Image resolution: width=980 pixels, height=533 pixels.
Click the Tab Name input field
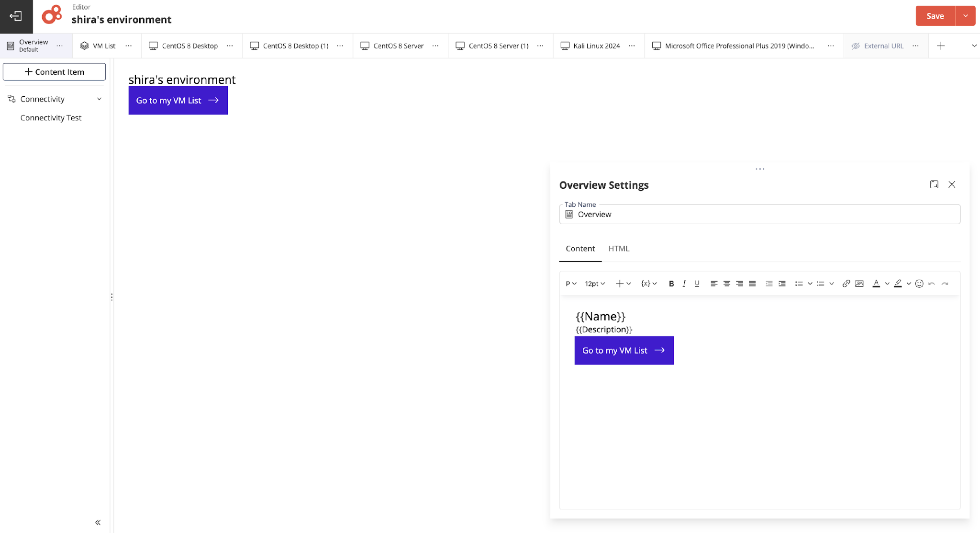pyautogui.click(x=760, y=214)
